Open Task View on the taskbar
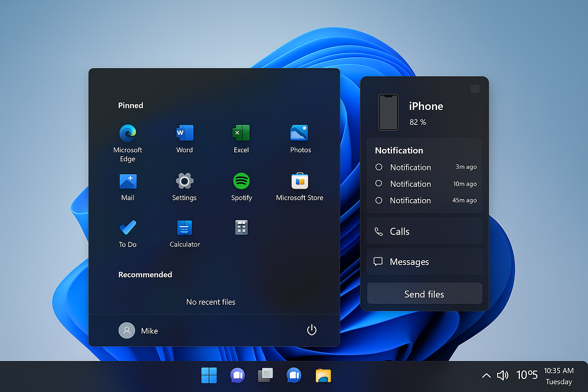 pyautogui.click(x=265, y=375)
